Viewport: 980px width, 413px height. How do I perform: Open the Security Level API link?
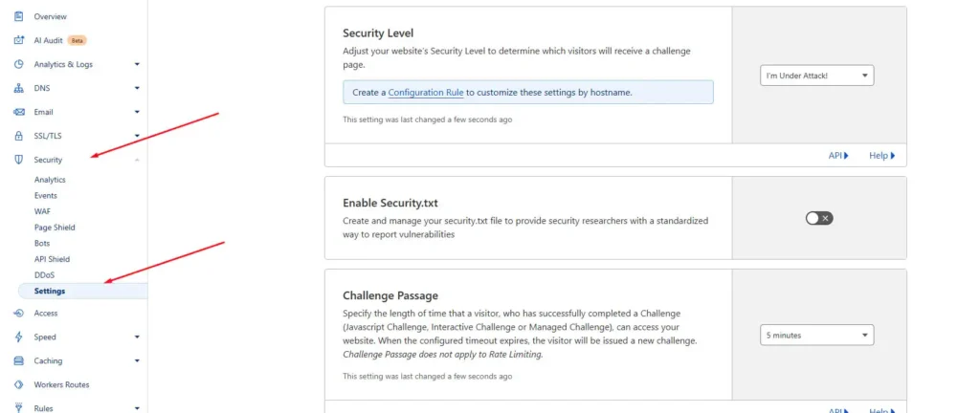point(838,156)
